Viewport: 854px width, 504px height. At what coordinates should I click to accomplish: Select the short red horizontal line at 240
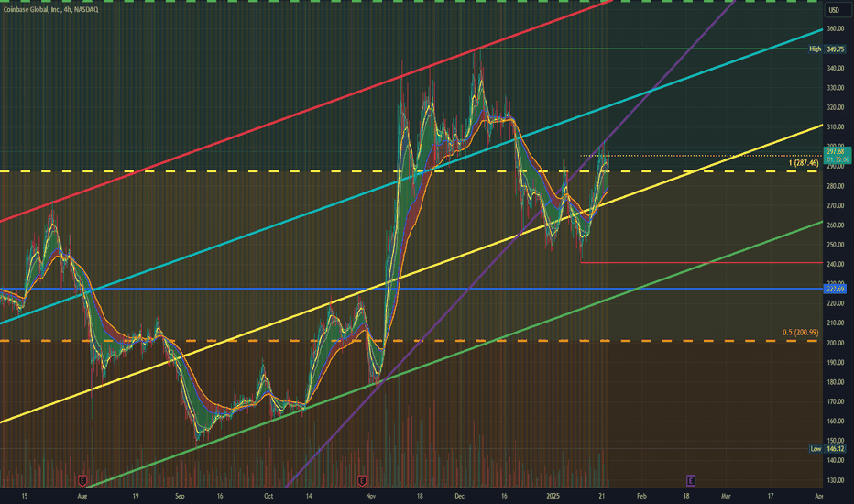point(702,263)
